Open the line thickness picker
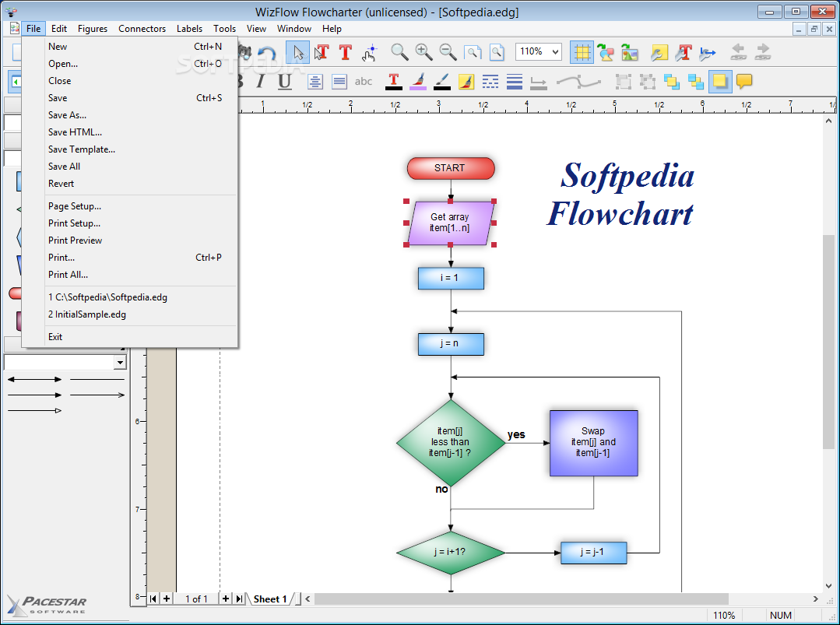840x625 pixels. pyautogui.click(x=515, y=82)
